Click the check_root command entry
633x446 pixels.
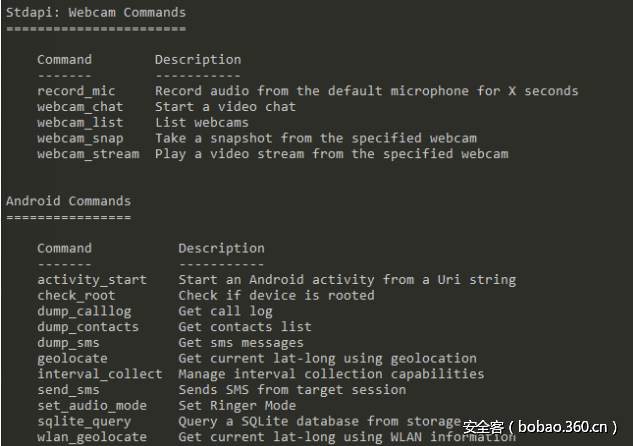(x=76, y=295)
